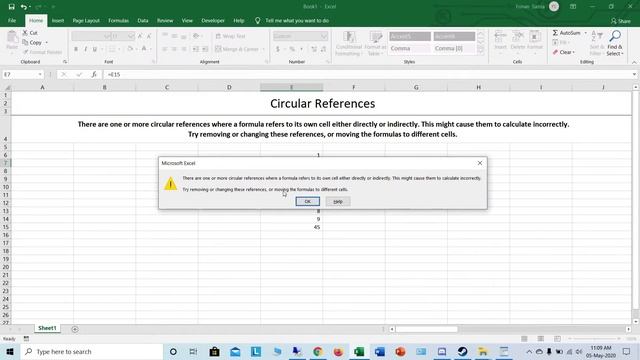Open the font size dropdown
Viewport: 640px width, 360px height.
(131, 36)
